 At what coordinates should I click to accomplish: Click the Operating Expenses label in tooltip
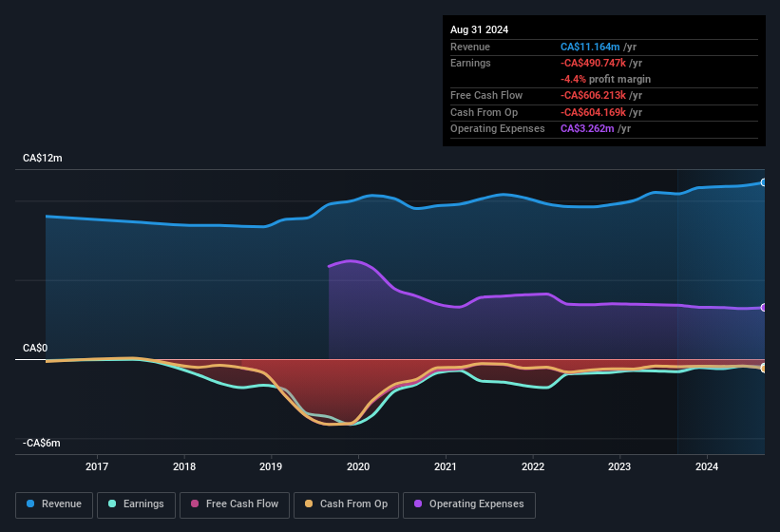coord(498,129)
